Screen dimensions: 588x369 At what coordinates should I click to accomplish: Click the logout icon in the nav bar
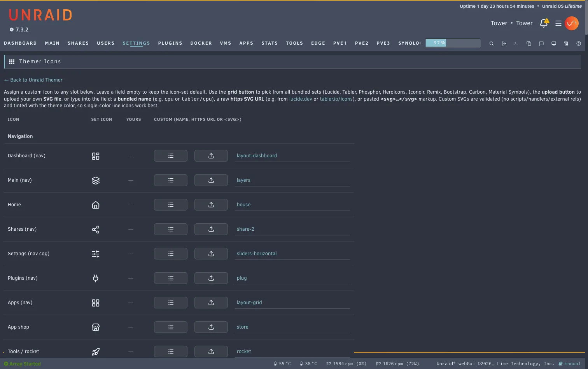504,44
